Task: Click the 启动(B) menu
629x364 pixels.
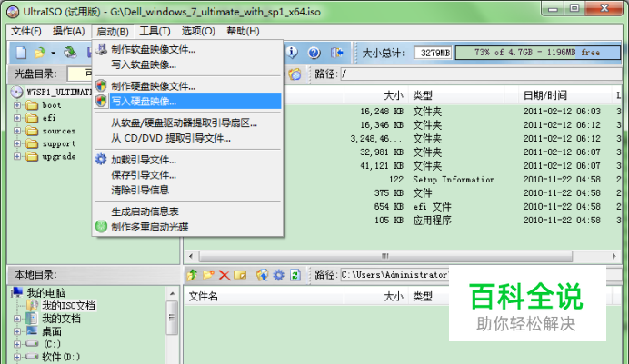Action: pos(113,31)
